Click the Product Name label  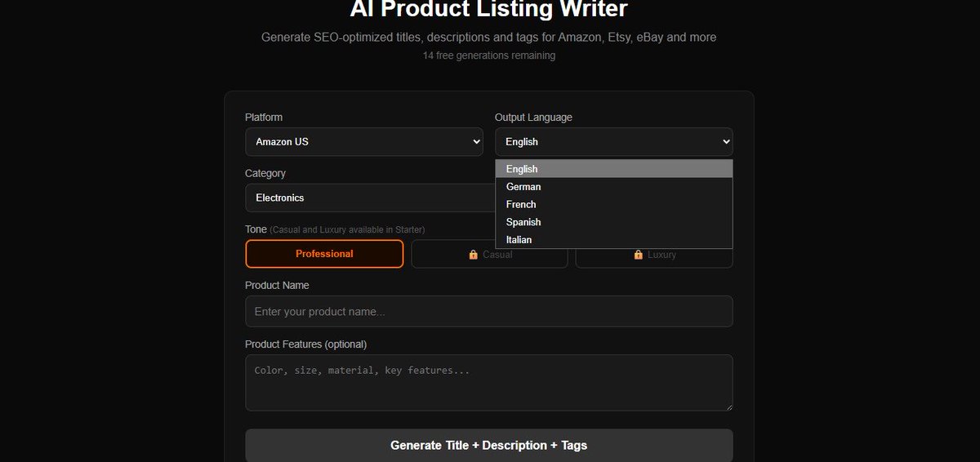[x=277, y=286]
